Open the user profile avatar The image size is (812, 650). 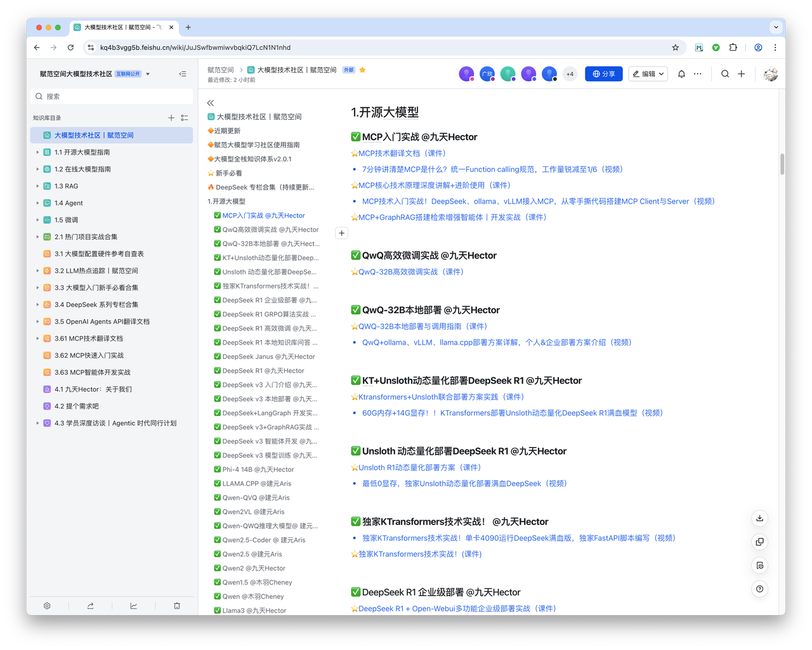(x=771, y=74)
